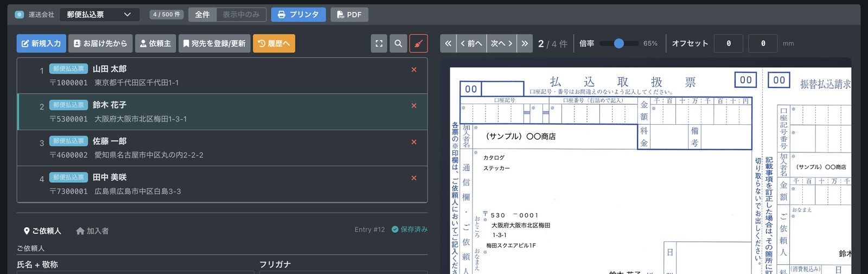This screenshot has height=274, width=868.
Task: Click 郵便払込票 badge on 鈴木 花子 row
Action: tap(68, 105)
